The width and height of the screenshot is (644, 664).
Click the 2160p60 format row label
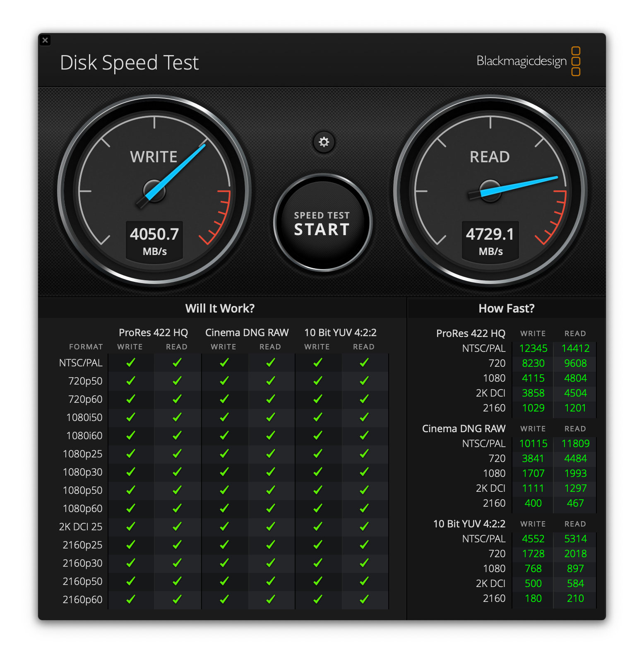pos(82,600)
